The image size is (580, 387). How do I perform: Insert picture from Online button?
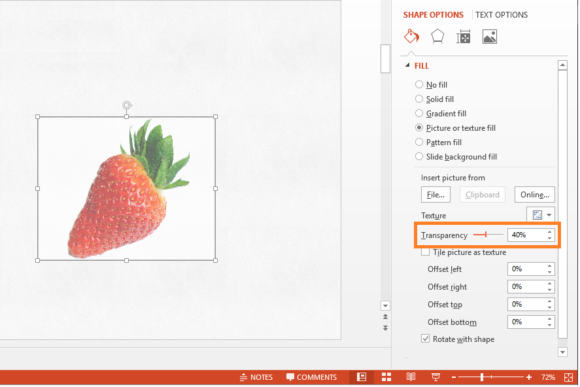coord(535,195)
